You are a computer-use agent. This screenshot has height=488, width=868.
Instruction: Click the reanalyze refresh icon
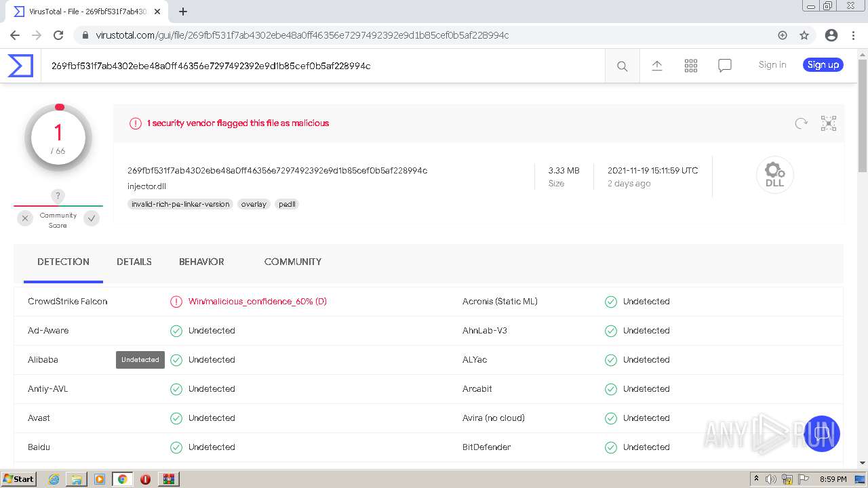801,123
